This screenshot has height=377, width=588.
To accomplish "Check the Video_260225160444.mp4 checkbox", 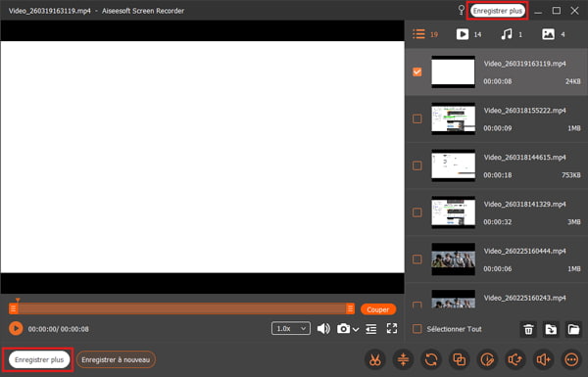I will pyautogui.click(x=417, y=259).
